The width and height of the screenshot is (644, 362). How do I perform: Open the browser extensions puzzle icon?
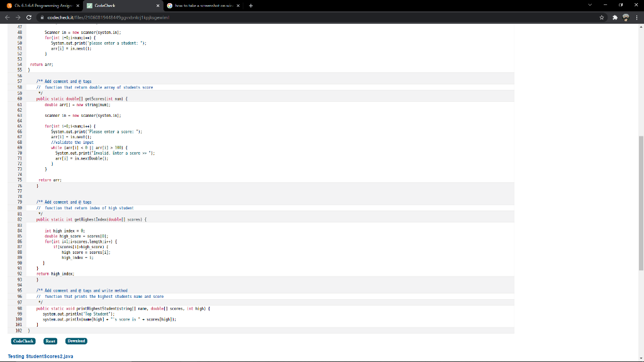point(615,18)
